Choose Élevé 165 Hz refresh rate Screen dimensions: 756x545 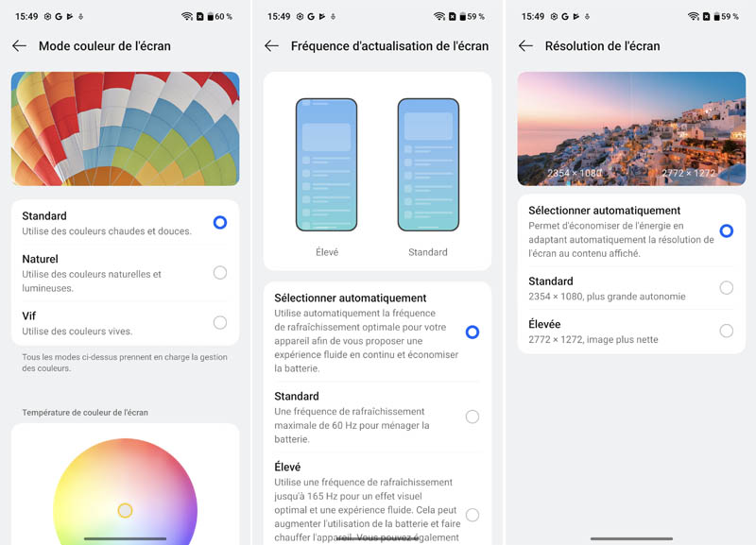472,515
